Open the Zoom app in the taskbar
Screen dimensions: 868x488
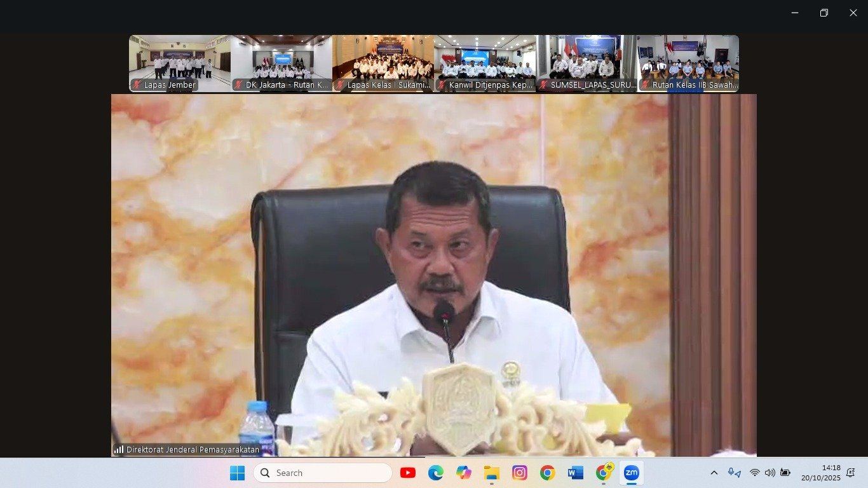(631, 473)
